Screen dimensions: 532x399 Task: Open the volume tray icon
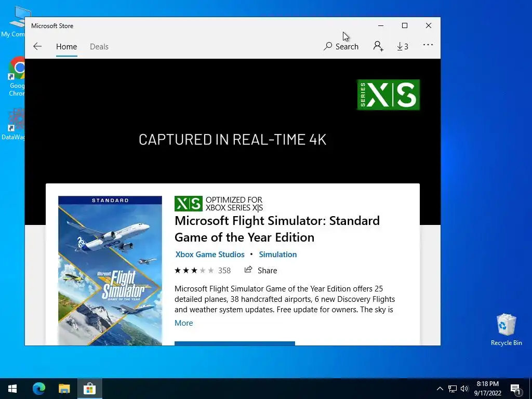pyautogui.click(x=464, y=389)
